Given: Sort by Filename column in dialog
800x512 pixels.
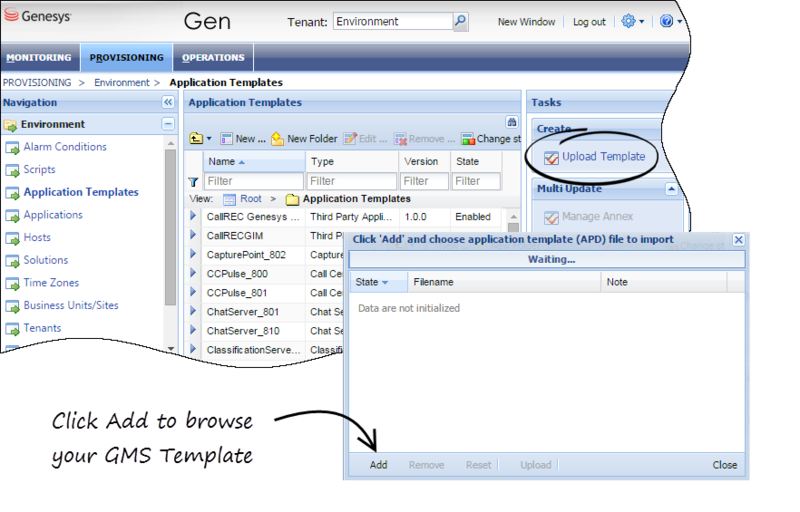Looking at the screenshot, I should tap(504, 282).
